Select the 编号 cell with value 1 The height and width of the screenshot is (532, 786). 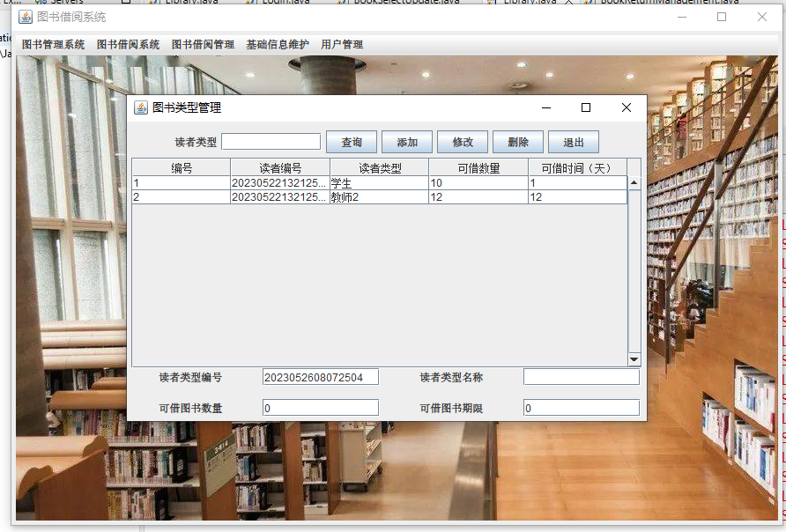click(x=182, y=183)
